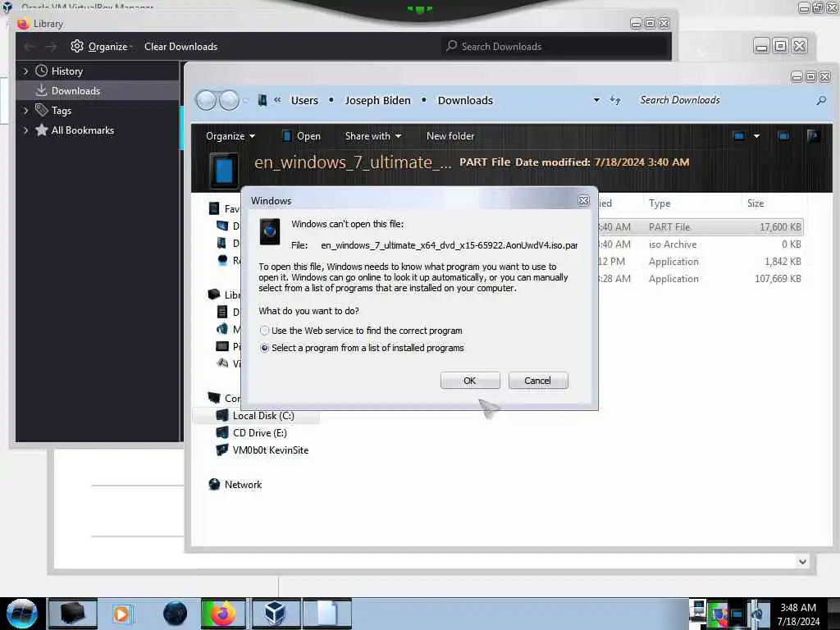The width and height of the screenshot is (840, 630).
Task: Click the Explorer forward navigation button
Action: click(230, 100)
